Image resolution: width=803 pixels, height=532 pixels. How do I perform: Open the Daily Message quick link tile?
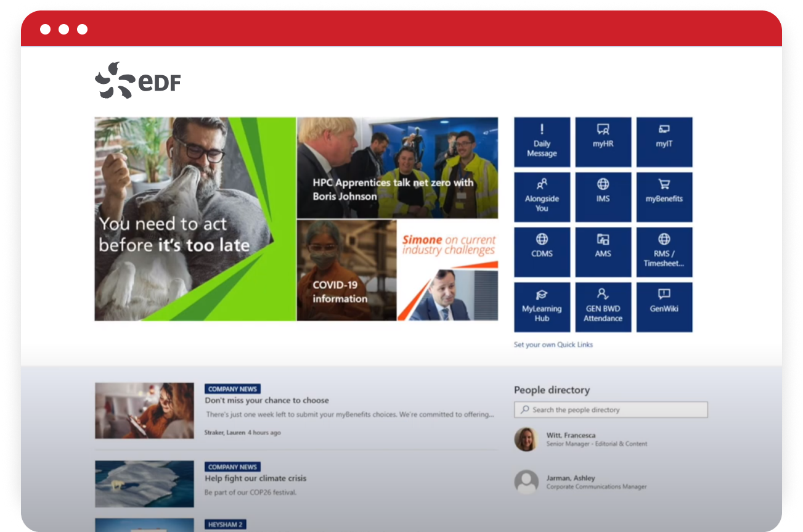click(542, 142)
